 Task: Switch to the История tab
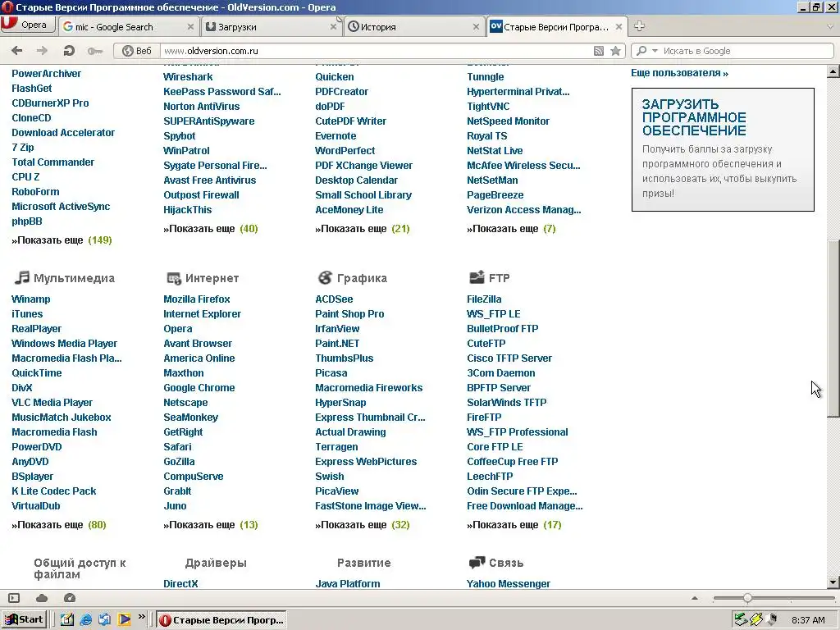[x=413, y=27]
